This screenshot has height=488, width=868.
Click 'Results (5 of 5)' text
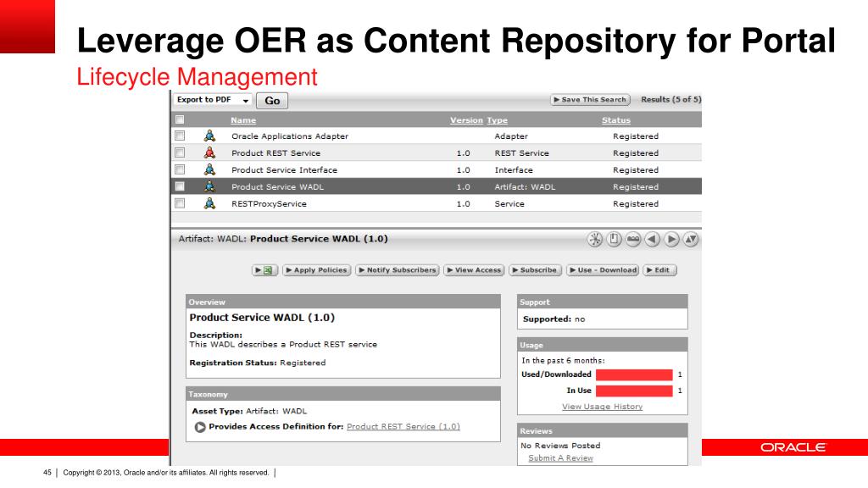point(671,100)
